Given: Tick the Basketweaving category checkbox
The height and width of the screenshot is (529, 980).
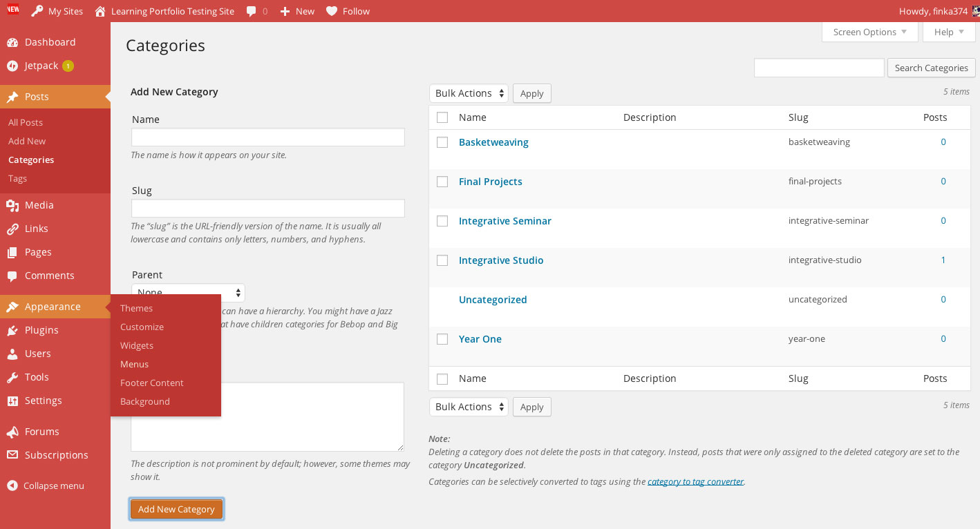Looking at the screenshot, I should tap(442, 142).
